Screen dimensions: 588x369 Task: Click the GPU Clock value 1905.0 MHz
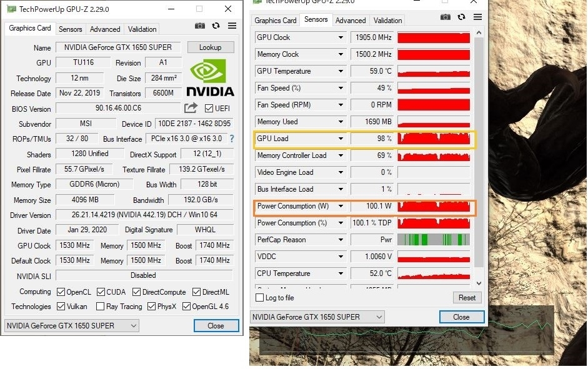[x=372, y=37]
